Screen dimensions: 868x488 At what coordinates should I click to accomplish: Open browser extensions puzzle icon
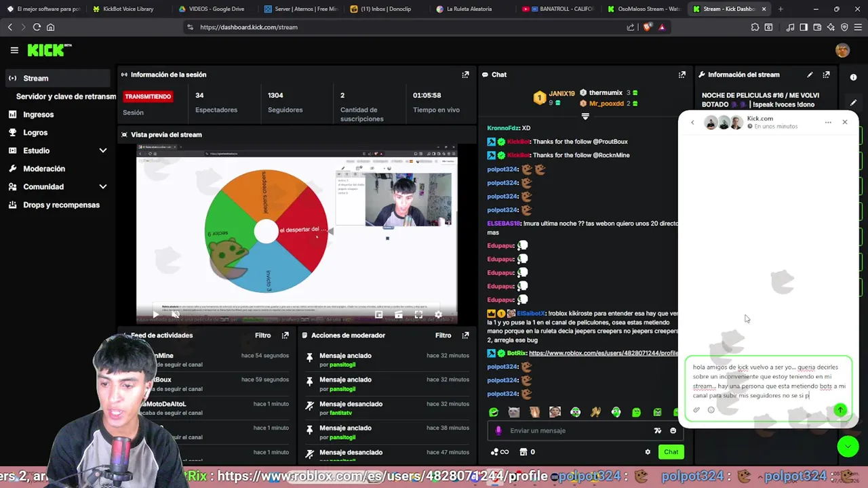click(x=755, y=27)
